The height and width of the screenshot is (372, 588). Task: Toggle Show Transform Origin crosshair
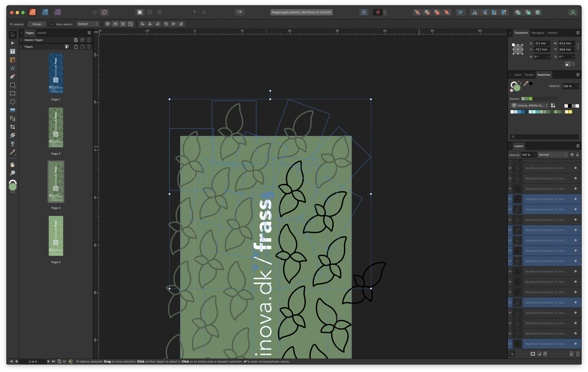point(108,24)
